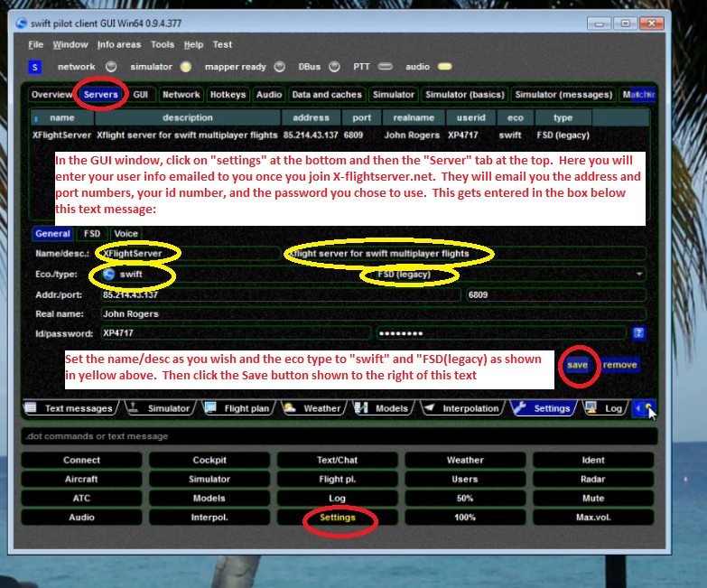Click the network status LED indicator
Image resolution: width=707 pixels, height=588 pixels.
coord(111,66)
